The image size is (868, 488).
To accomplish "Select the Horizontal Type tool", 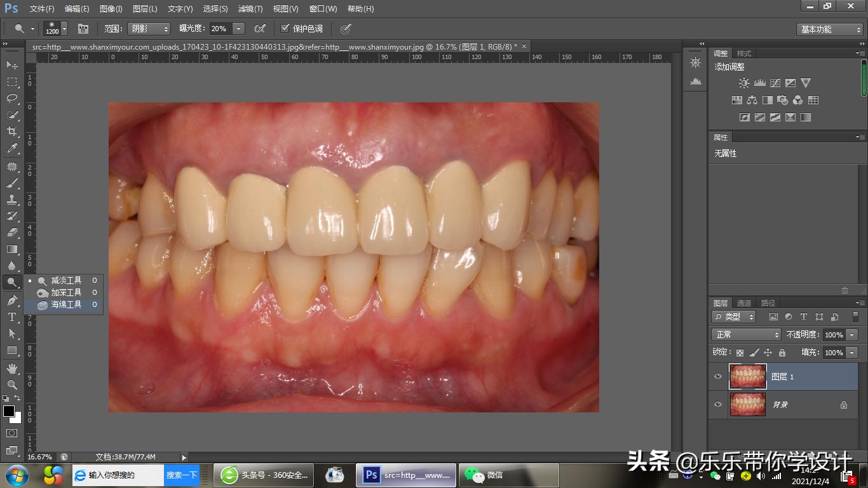I will (x=12, y=317).
